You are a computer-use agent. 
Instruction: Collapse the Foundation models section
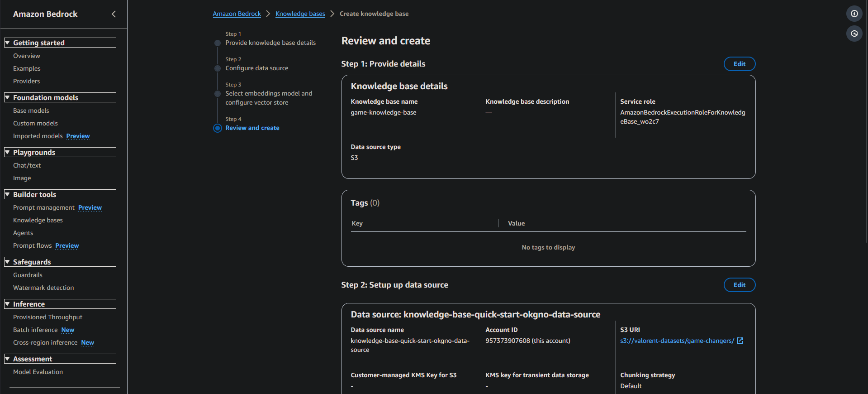[60, 97]
